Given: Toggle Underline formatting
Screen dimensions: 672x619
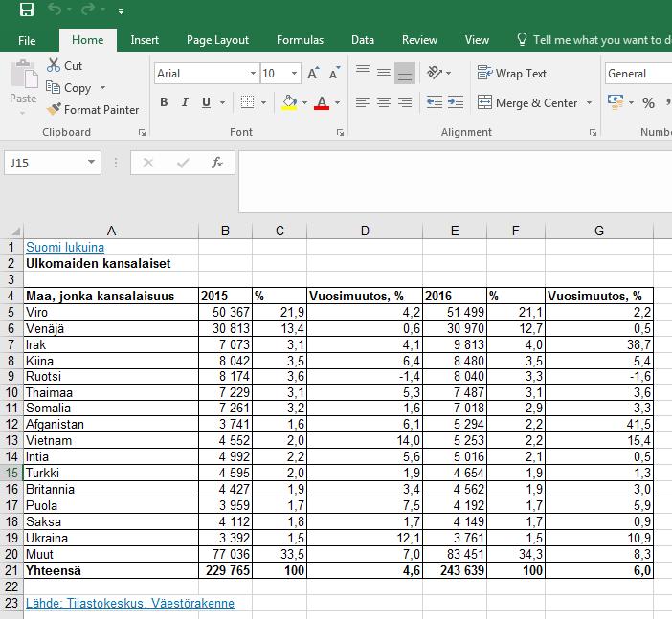Looking at the screenshot, I should click(x=206, y=102).
